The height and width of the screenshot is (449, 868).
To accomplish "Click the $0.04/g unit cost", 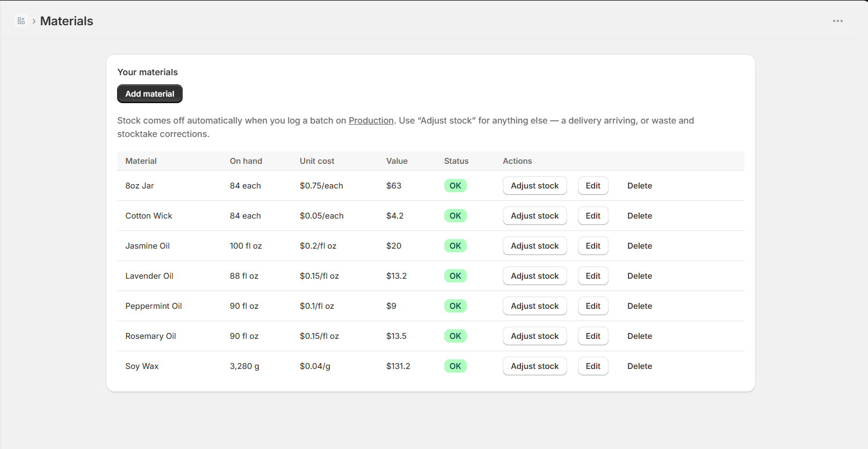I will 315,366.
